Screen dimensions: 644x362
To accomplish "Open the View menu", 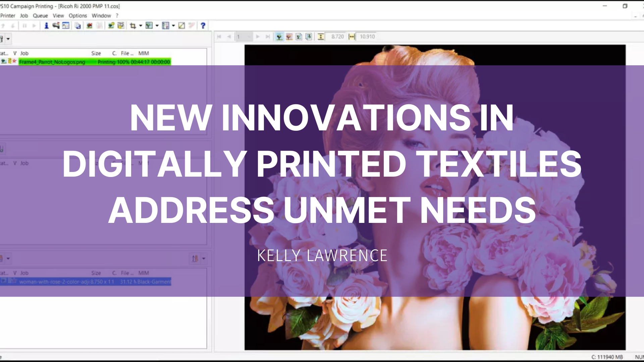I will pyautogui.click(x=58, y=16).
